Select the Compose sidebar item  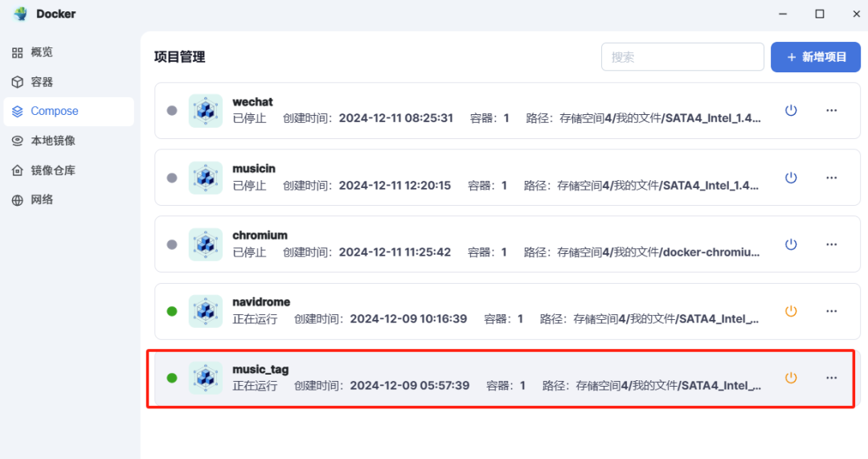(68, 111)
